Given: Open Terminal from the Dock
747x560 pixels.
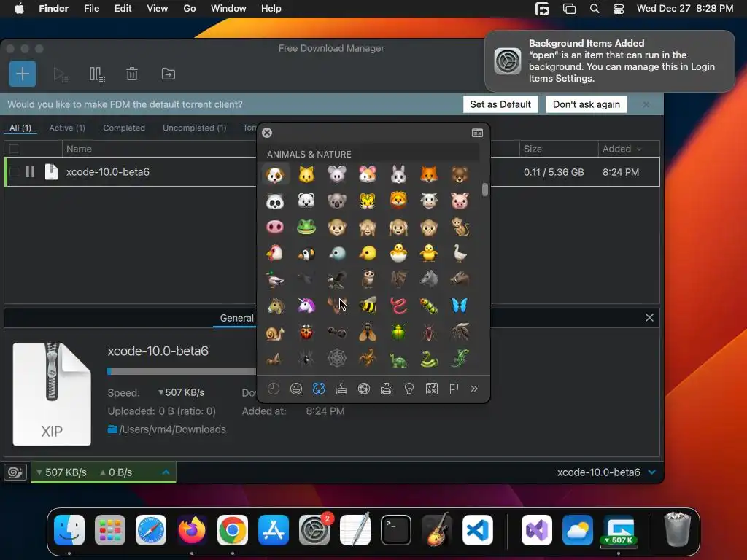Looking at the screenshot, I should (396, 530).
